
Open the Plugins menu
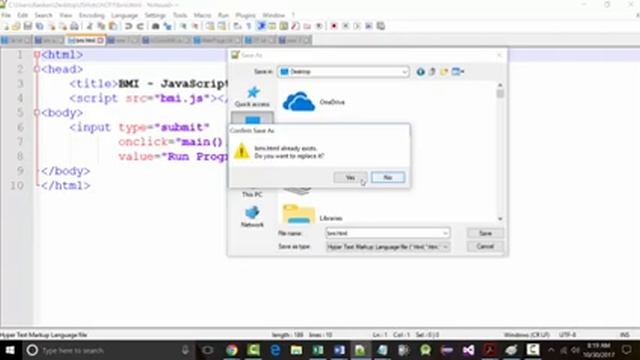tap(245, 15)
